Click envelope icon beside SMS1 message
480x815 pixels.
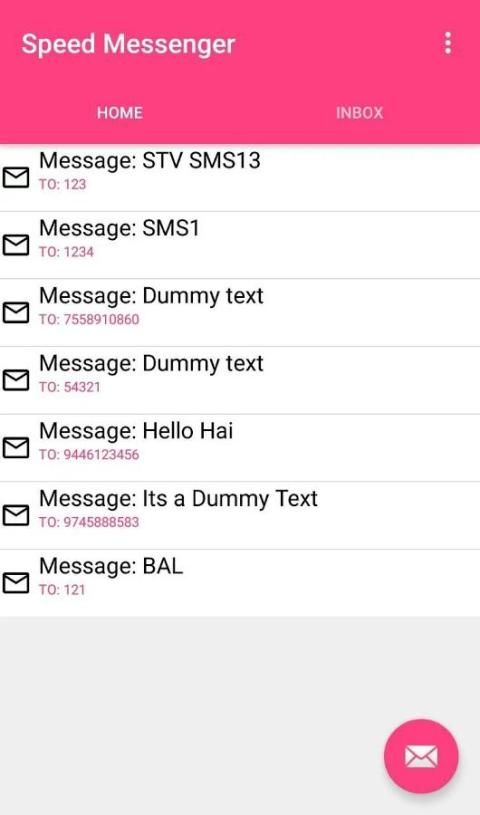click(16, 245)
